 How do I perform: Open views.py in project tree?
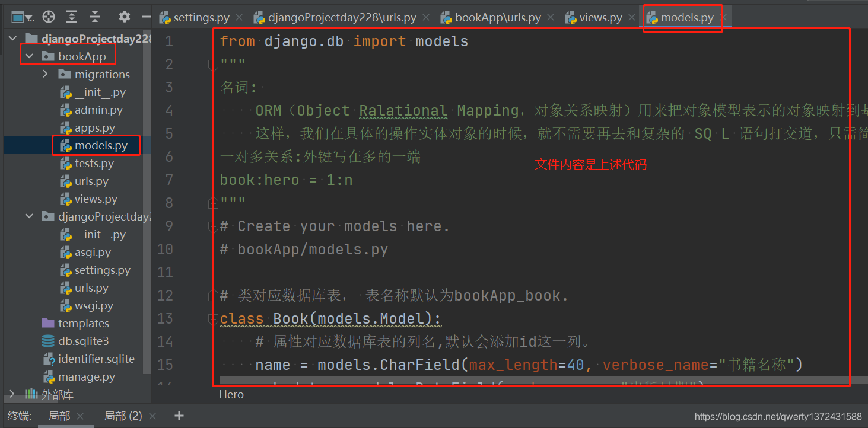(x=96, y=199)
